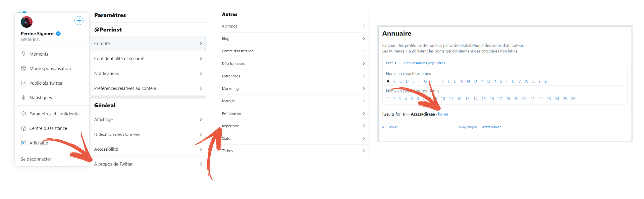Expand the Compte settings chevron
The image size is (644, 199).
tap(201, 44)
